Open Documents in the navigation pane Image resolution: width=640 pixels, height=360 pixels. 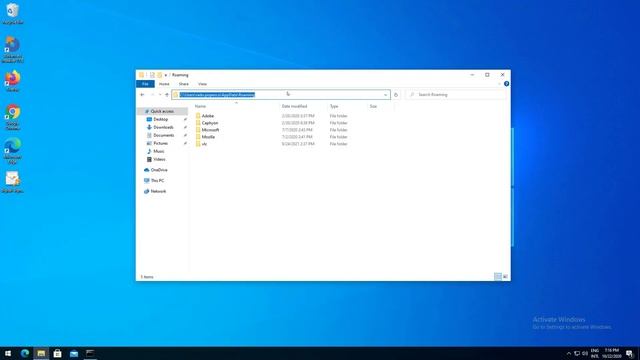coord(164,135)
